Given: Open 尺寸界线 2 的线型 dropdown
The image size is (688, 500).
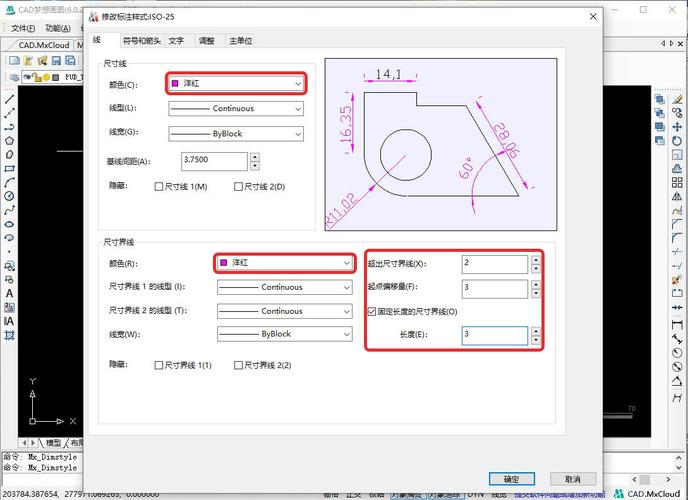Looking at the screenshot, I should [285, 311].
